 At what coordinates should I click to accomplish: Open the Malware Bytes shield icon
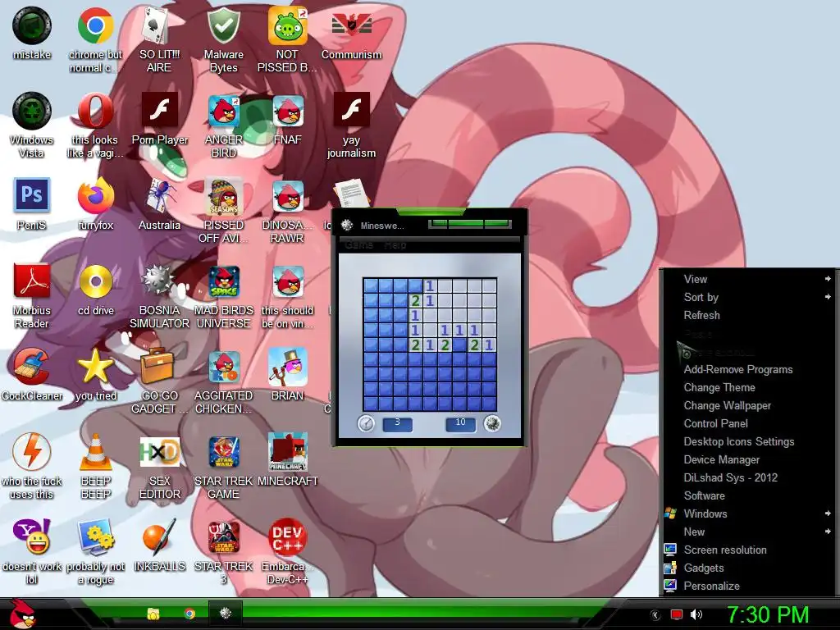click(223, 25)
